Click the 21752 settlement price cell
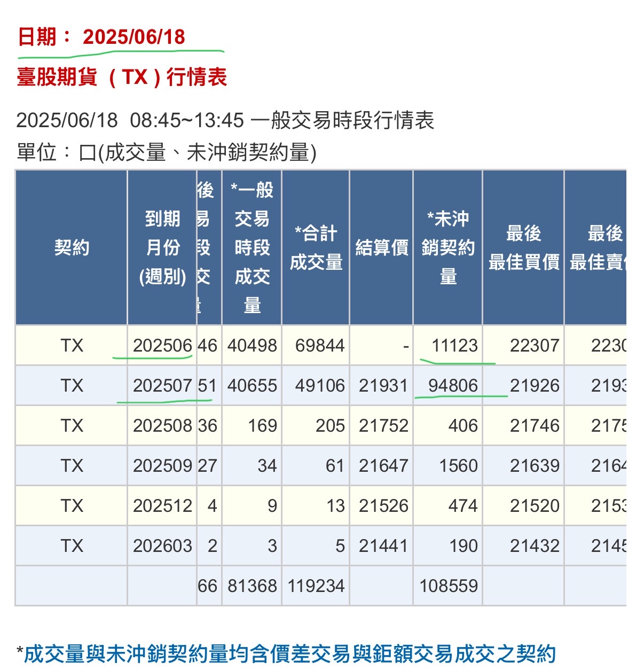Image resolution: width=644 pixels, height=670 pixels. [x=381, y=426]
